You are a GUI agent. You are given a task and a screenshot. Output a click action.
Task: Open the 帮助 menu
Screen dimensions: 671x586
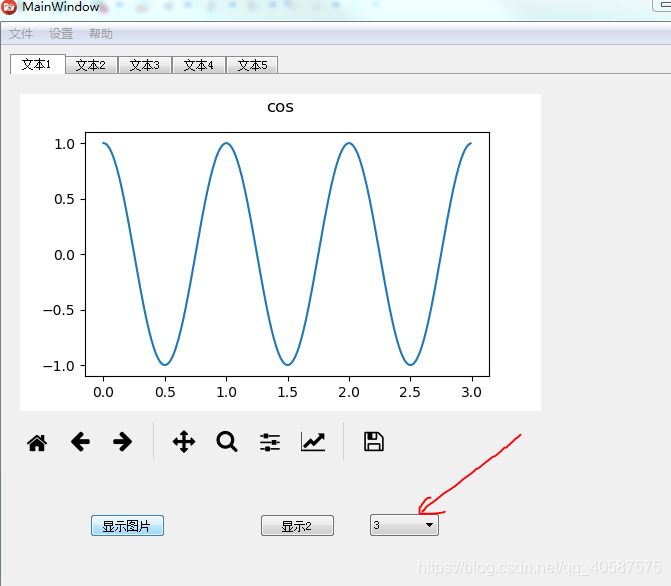click(101, 33)
